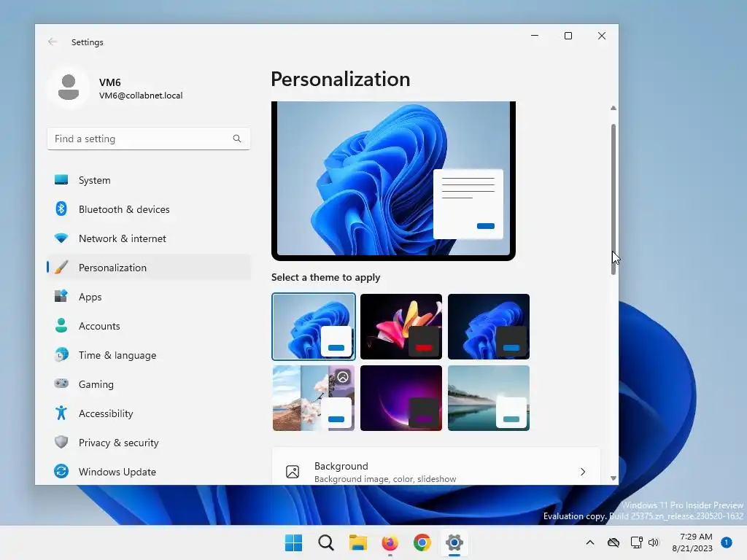Viewport: 747px width, 560px height.
Task: Open Network & internet category
Action: (149, 238)
